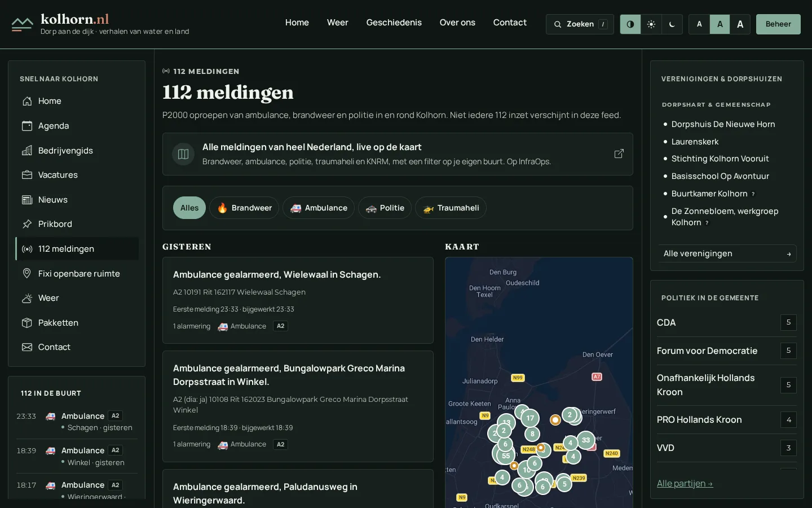Select the smallest font size A

(699, 24)
